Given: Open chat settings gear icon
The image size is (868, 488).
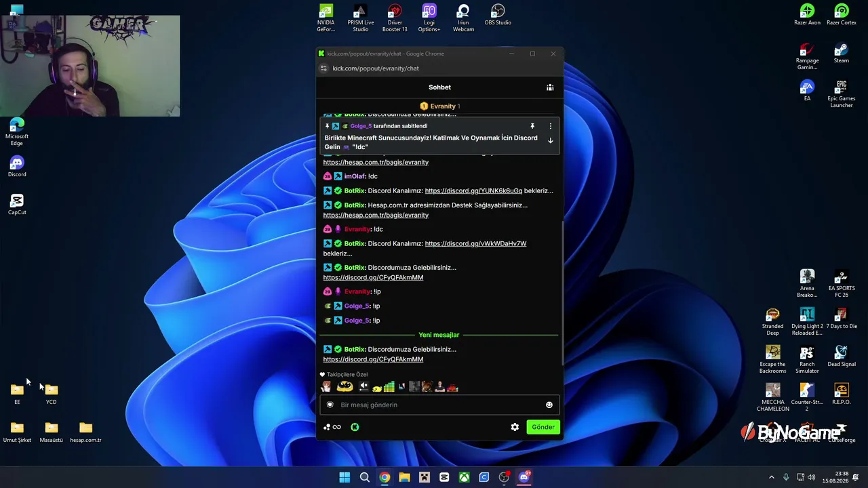Looking at the screenshot, I should tap(515, 427).
